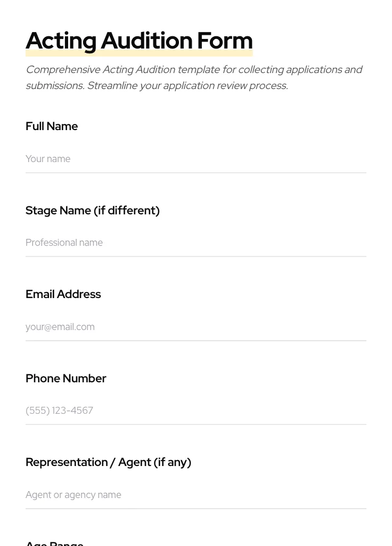392x546 pixels.
Task: Click the 'Acting Audition Form' heading
Action: tap(139, 41)
